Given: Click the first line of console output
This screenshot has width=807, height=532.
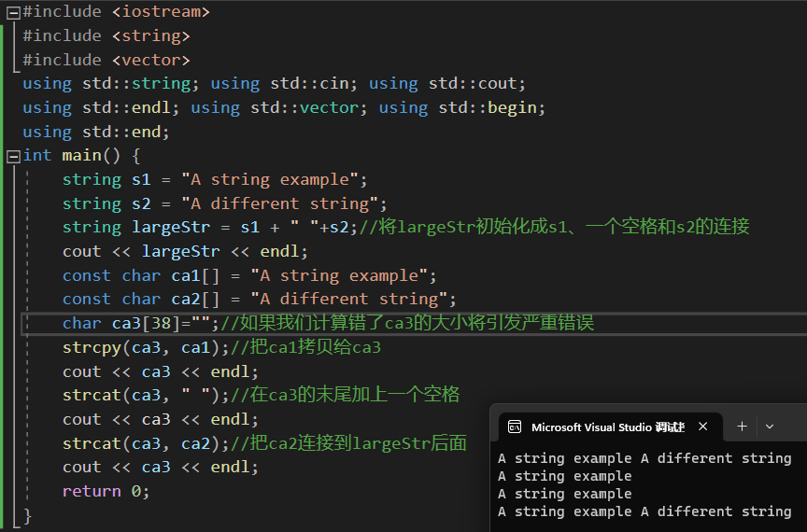Looking at the screenshot, I should [644, 458].
